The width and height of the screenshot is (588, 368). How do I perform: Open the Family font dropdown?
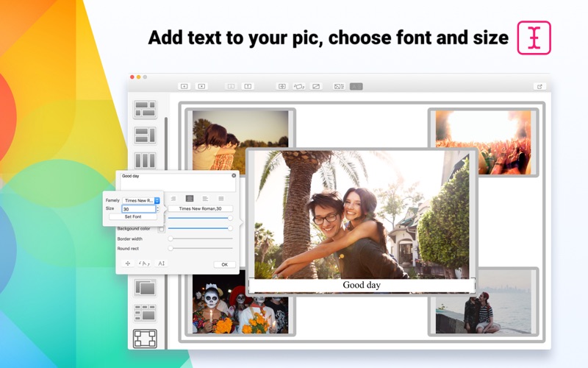coord(141,200)
